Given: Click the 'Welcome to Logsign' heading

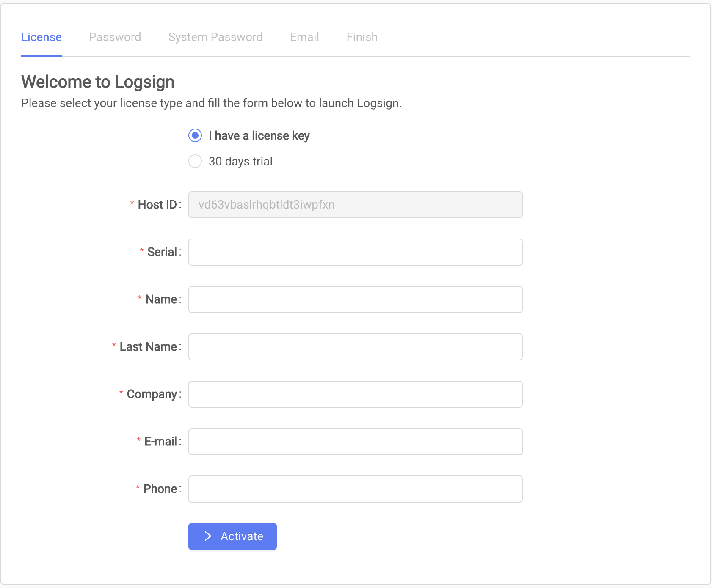Looking at the screenshot, I should tap(98, 82).
